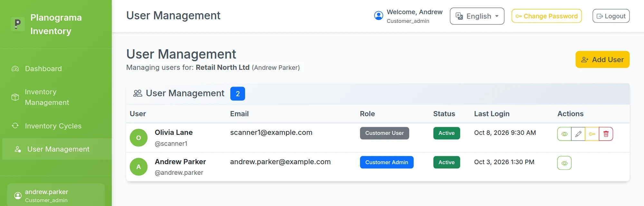Click the User Management person-gear icon

(x=18, y=149)
